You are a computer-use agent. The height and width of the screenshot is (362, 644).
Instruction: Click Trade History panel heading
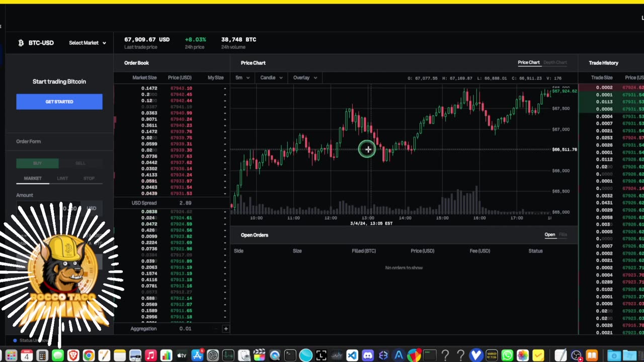point(603,63)
